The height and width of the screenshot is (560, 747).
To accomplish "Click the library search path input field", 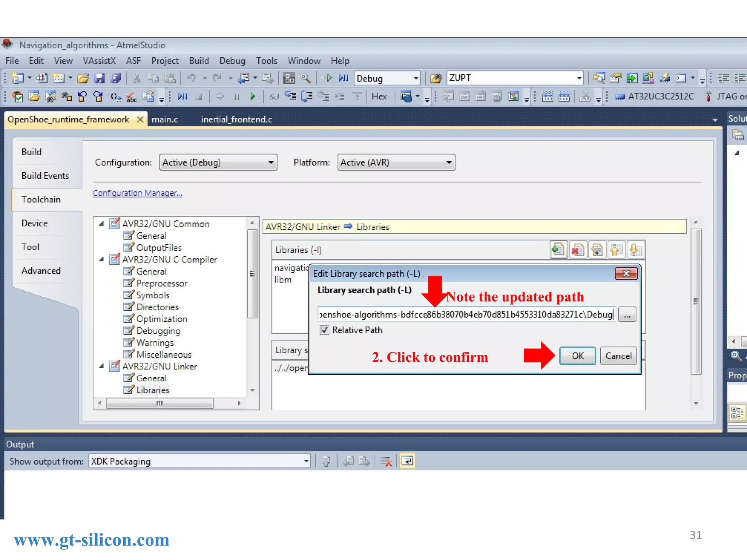I will tap(467, 314).
